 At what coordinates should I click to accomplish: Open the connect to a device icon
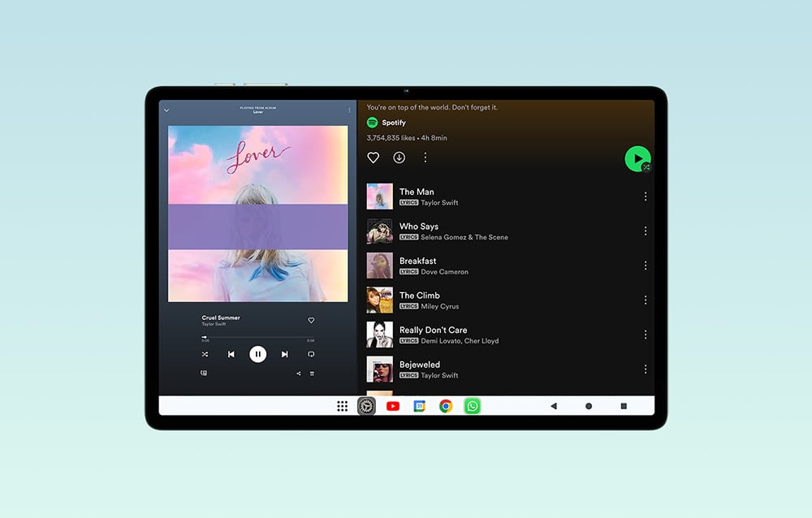[204, 373]
